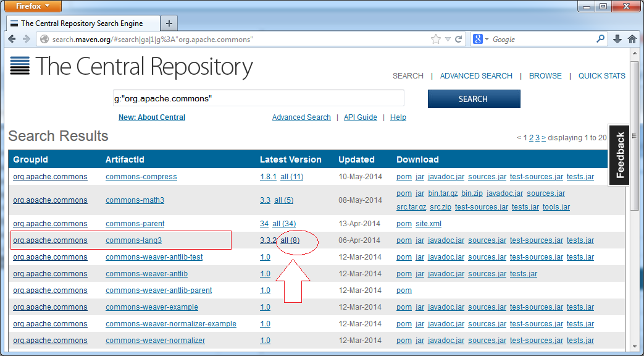
Task: Select The Central Repository Search Engine tab
Action: tap(83, 23)
